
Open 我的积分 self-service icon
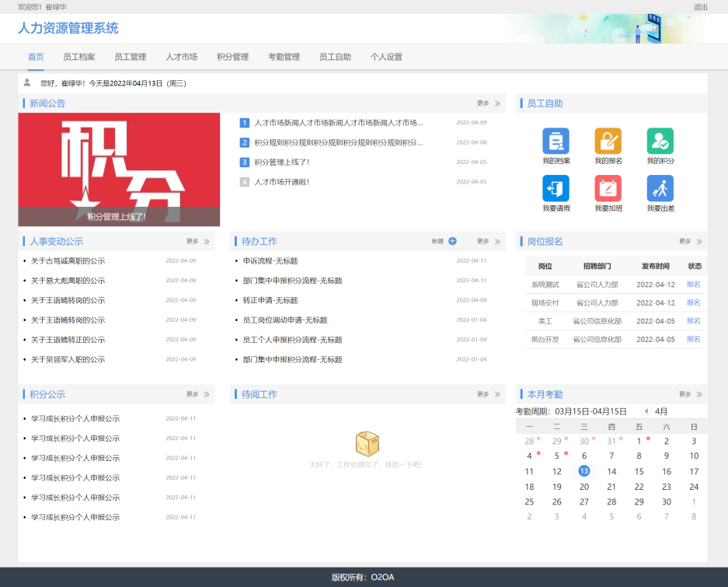pos(660,142)
